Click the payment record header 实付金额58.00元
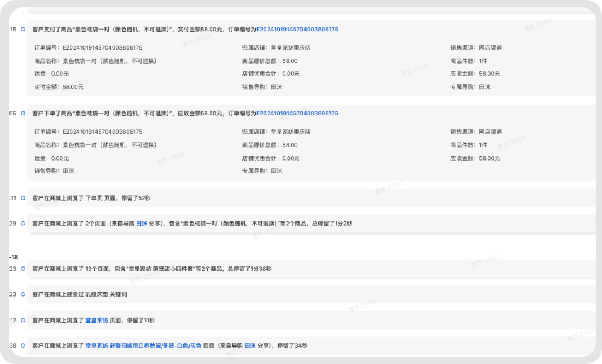Viewport: 602px width, 364px height. tap(186, 29)
